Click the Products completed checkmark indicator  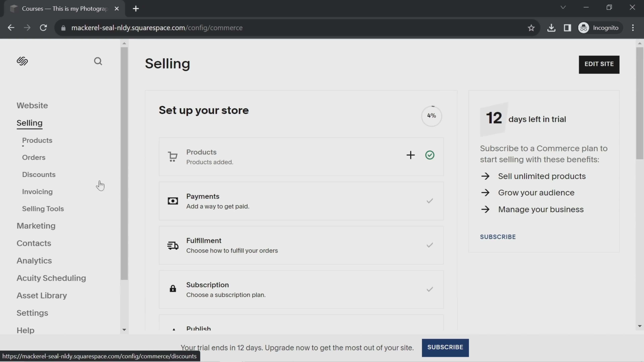(430, 155)
